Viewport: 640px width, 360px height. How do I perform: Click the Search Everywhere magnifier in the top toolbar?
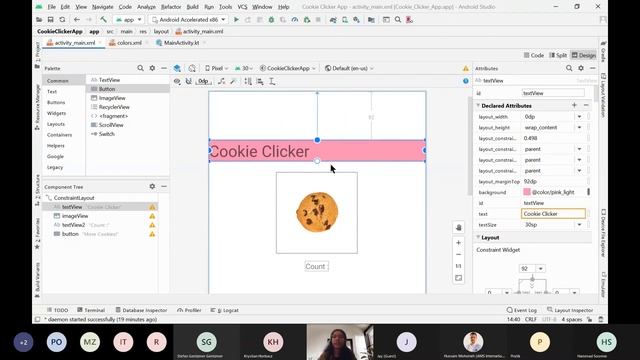pos(398,20)
